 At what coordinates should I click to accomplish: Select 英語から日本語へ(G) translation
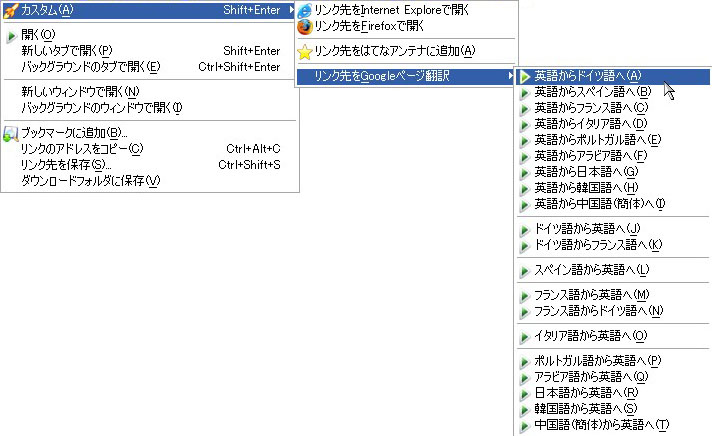[x=613, y=172]
